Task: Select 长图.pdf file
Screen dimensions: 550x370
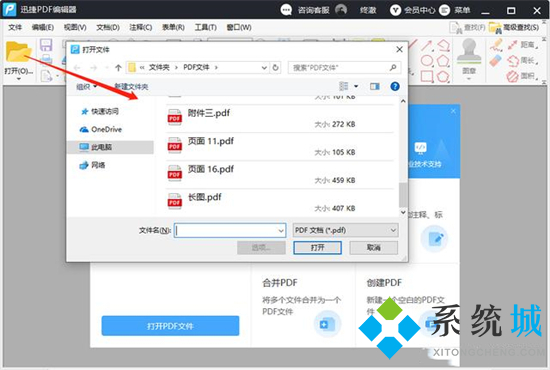Action: [x=280, y=202]
